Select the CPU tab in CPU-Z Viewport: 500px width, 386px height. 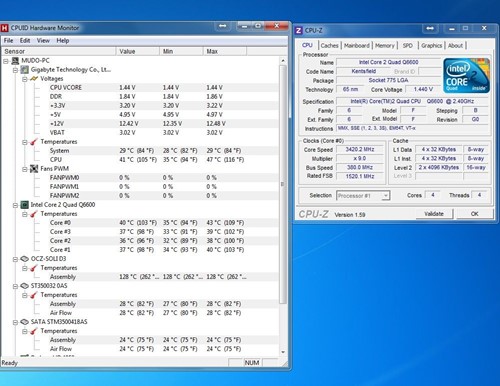307,45
